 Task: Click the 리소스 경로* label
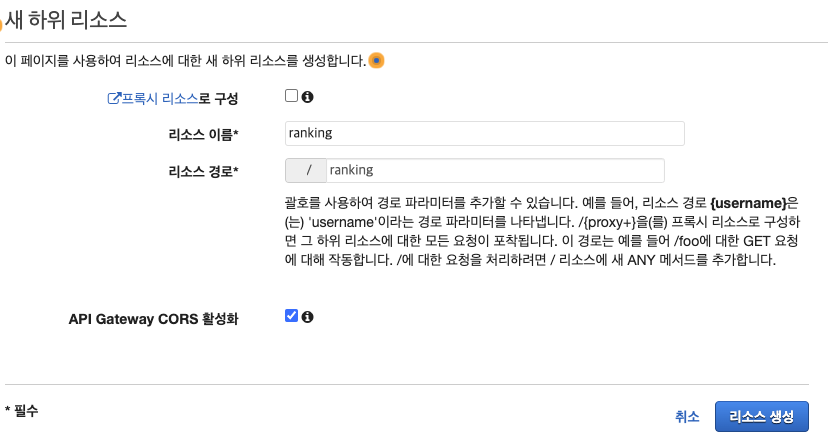pyautogui.click(x=203, y=172)
